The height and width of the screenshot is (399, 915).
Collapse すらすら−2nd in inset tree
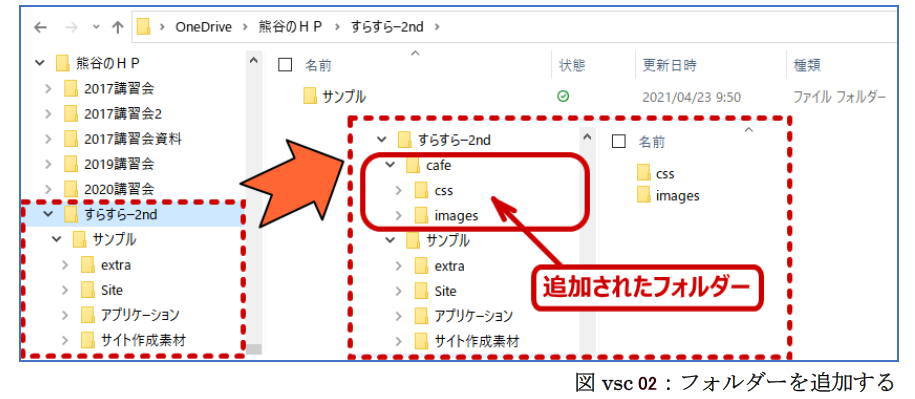click(382, 139)
